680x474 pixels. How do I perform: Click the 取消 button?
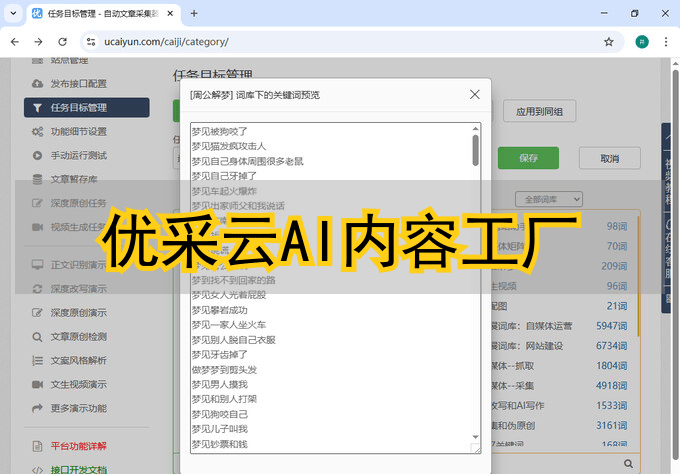(x=608, y=159)
